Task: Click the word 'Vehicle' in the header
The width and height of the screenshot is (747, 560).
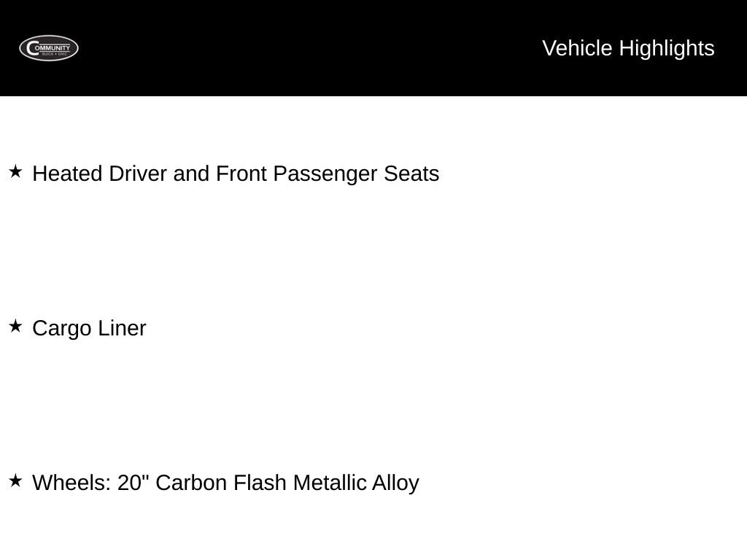Action: 577,48
